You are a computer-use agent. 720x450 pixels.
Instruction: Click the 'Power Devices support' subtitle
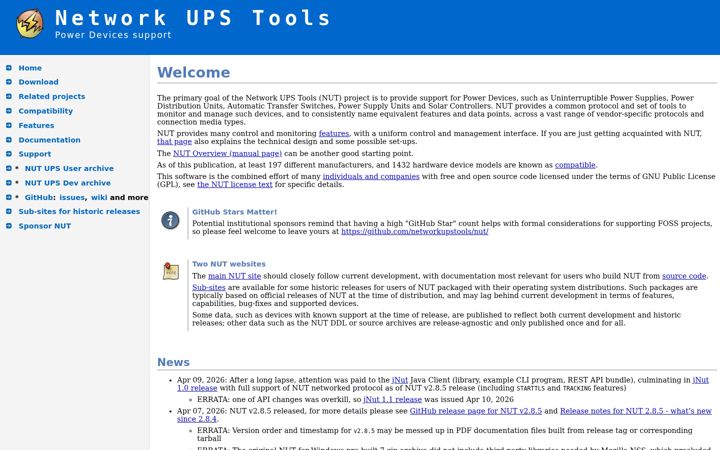[x=113, y=35]
